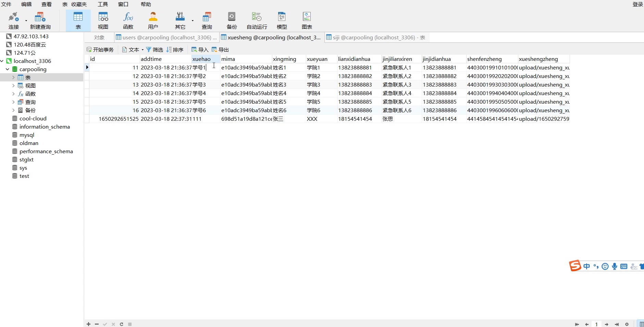Open the 自动运行 (Automation) toolbar icon
The width and height of the screenshot is (644, 327).
257,21
